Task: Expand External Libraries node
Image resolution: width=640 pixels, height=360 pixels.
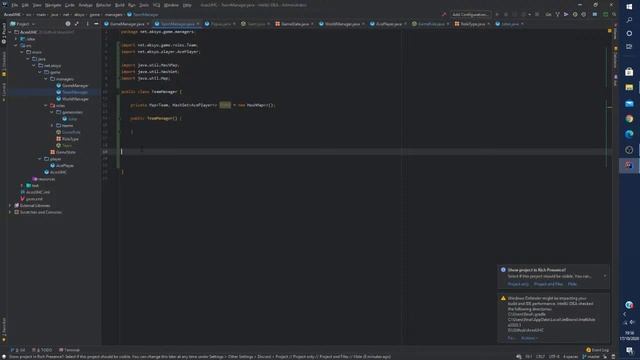Action: click(x=10, y=205)
